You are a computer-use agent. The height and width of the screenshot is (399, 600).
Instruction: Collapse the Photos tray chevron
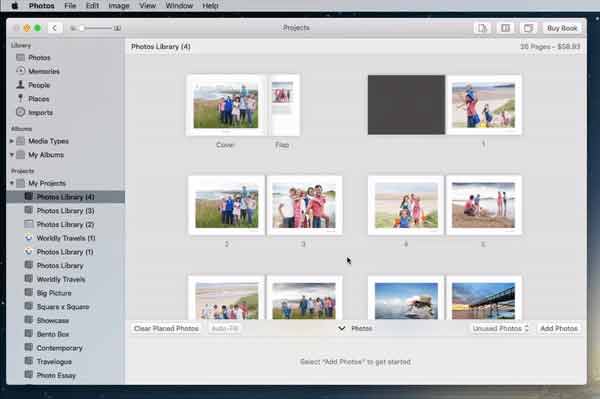click(x=342, y=329)
